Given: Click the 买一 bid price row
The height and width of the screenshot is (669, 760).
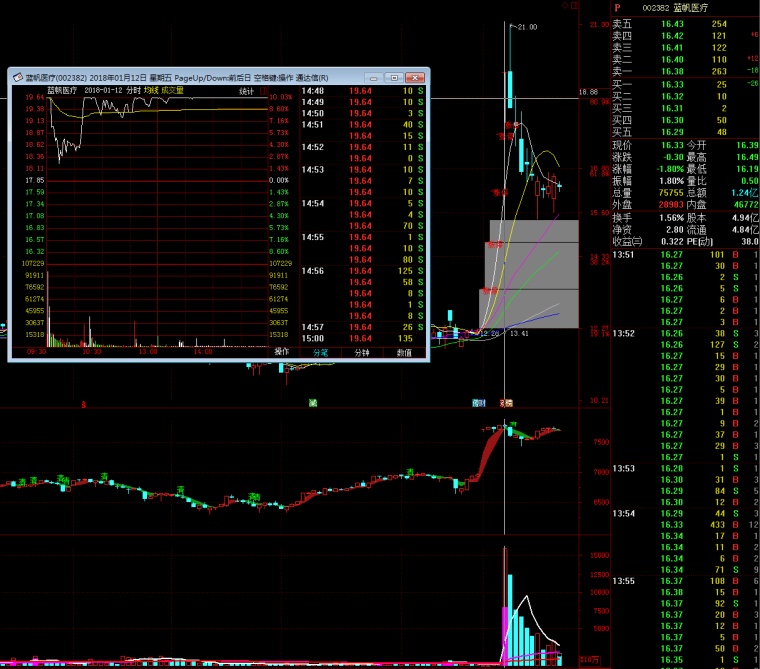Looking at the screenshot, I should tap(680, 84).
